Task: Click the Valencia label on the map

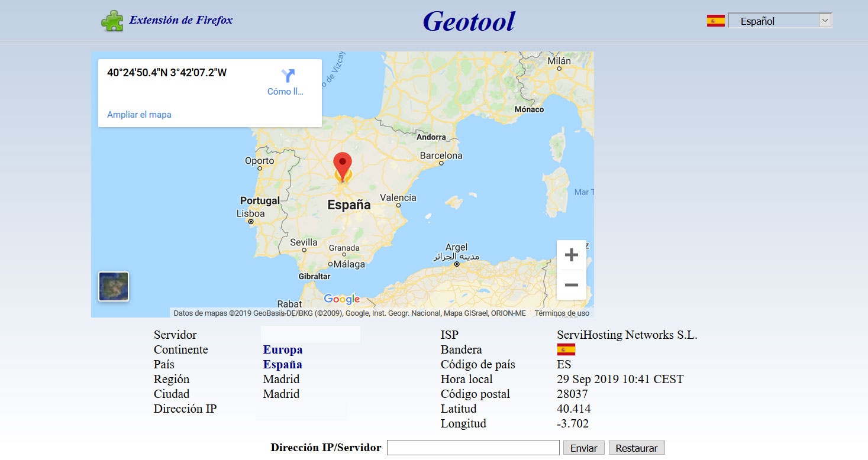Action: click(x=398, y=198)
